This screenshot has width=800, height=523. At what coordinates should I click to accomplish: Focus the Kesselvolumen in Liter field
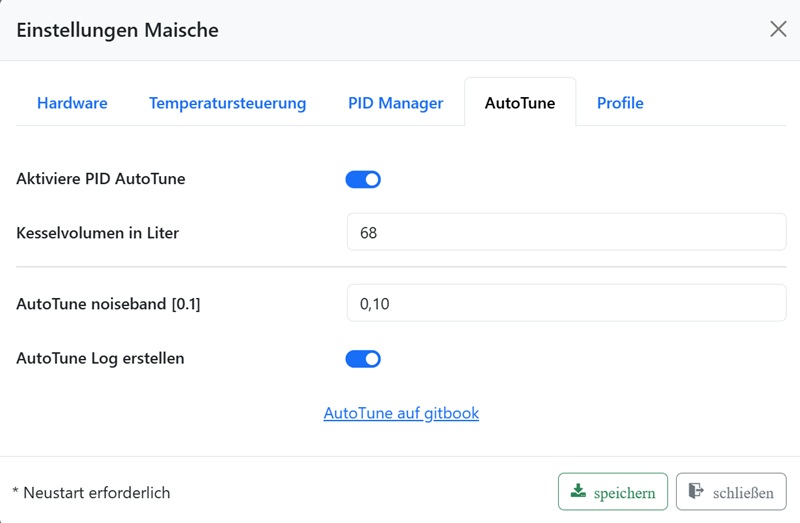tap(566, 233)
